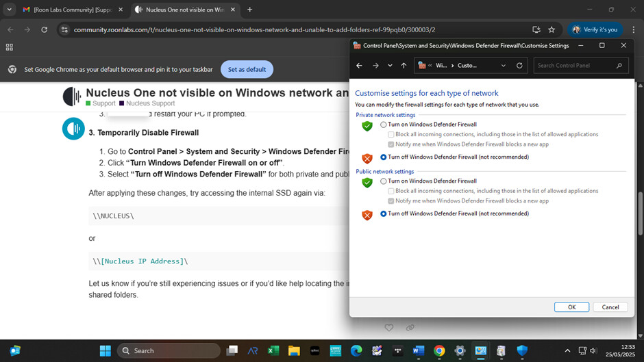Screen dimensions: 644x362
Task: Toggle private Notify me when Firewall blocks
Action: [x=391, y=144]
